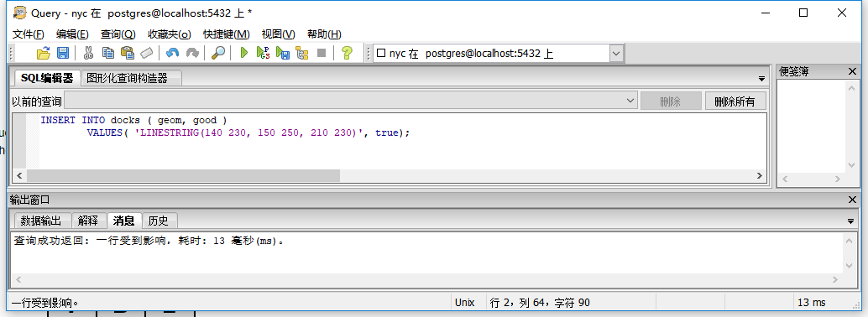Click inside the 便笺簿 scratch pad text area

click(811, 126)
